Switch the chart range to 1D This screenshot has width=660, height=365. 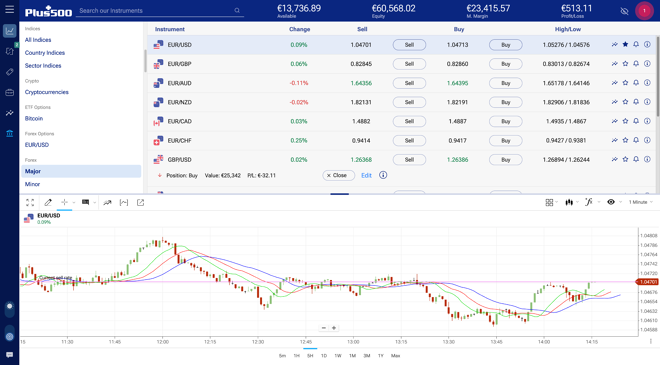(x=324, y=356)
